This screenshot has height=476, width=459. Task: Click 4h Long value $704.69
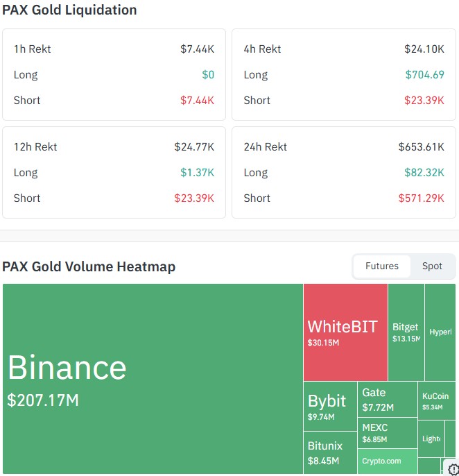(x=425, y=75)
